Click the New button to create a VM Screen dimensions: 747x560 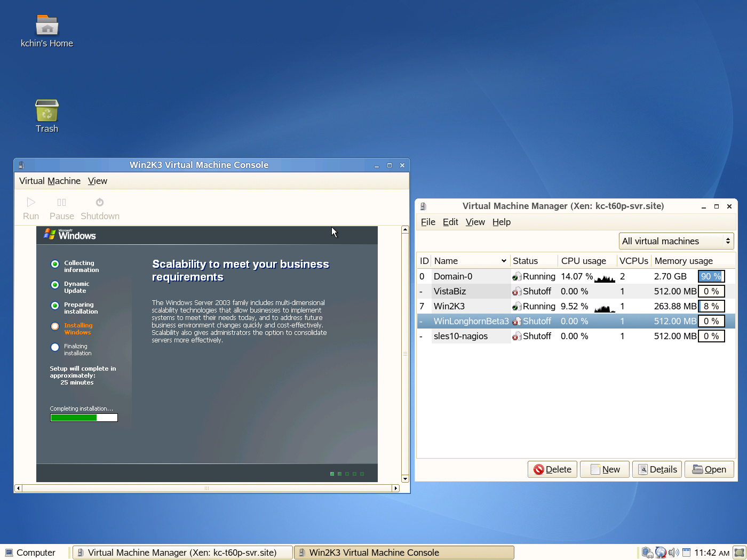pos(605,469)
